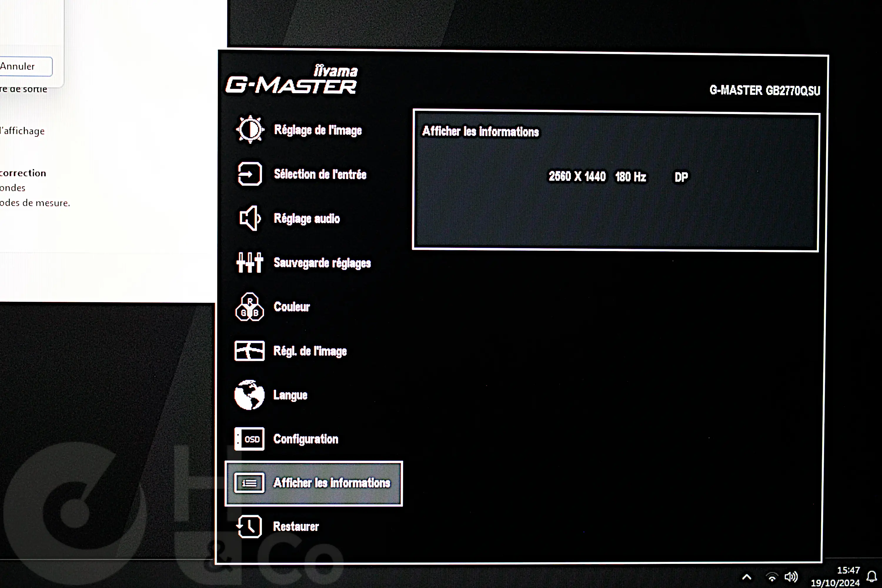Open Sélection de l'entrée menu entry
Screen dimensions: 882x588
point(320,174)
